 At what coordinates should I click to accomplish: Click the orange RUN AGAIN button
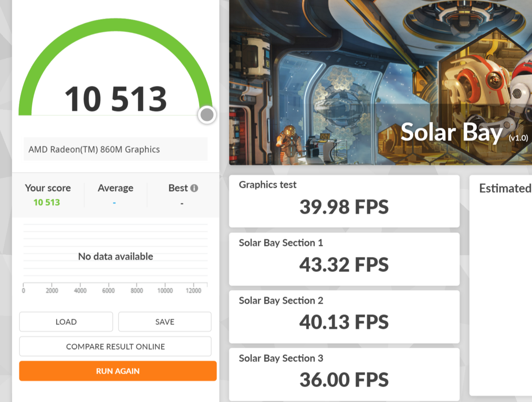(118, 371)
